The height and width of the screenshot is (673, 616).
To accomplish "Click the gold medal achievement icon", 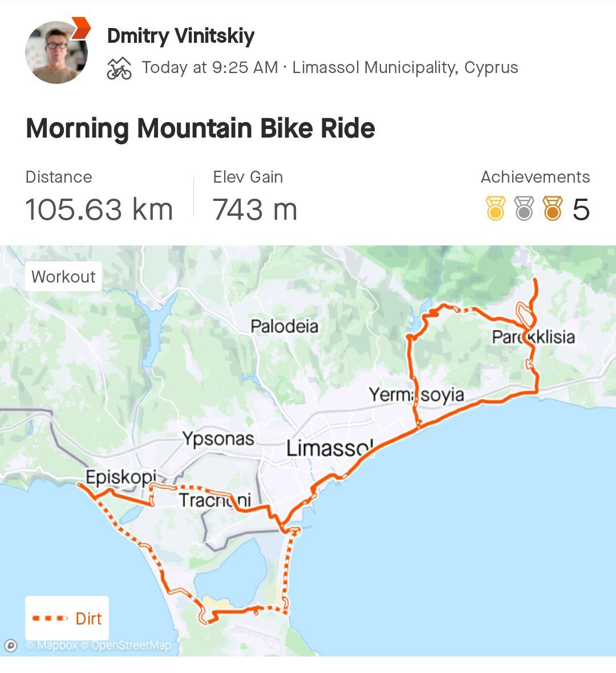I will pyautogui.click(x=495, y=209).
